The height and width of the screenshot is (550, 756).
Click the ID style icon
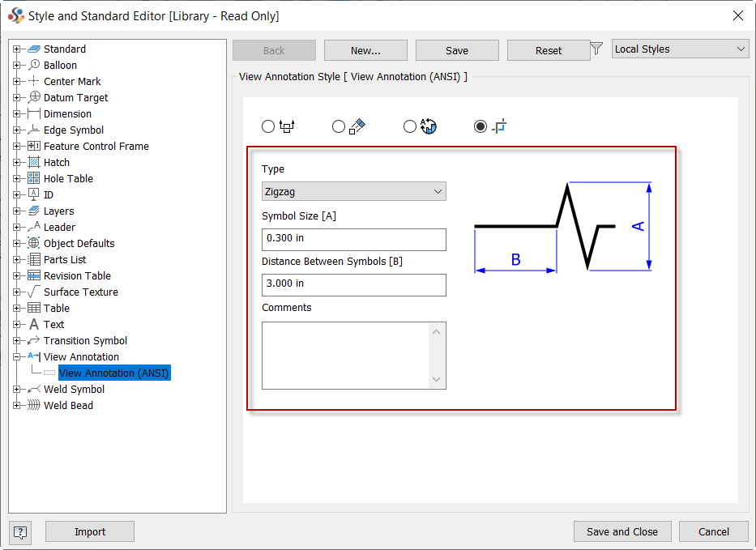point(34,194)
